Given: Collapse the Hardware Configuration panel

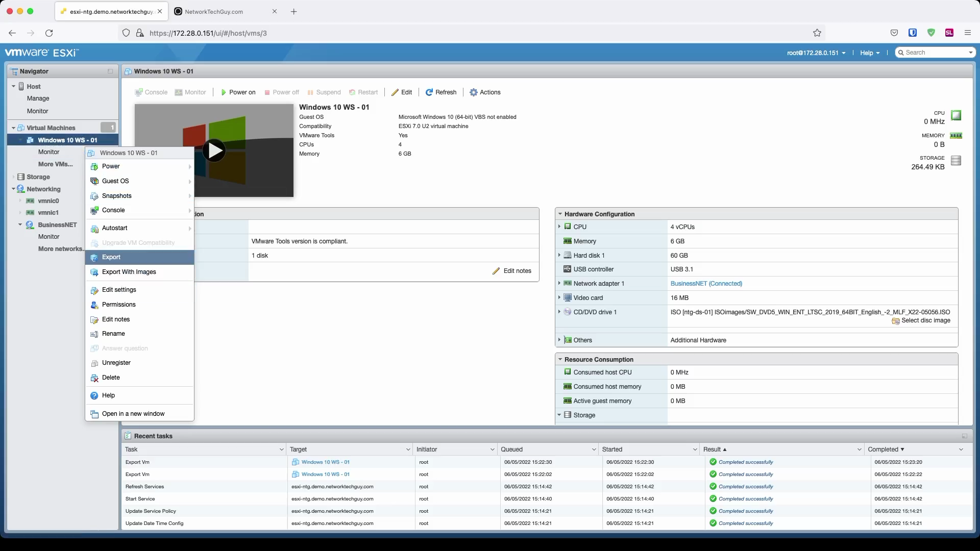Looking at the screenshot, I should click(560, 214).
